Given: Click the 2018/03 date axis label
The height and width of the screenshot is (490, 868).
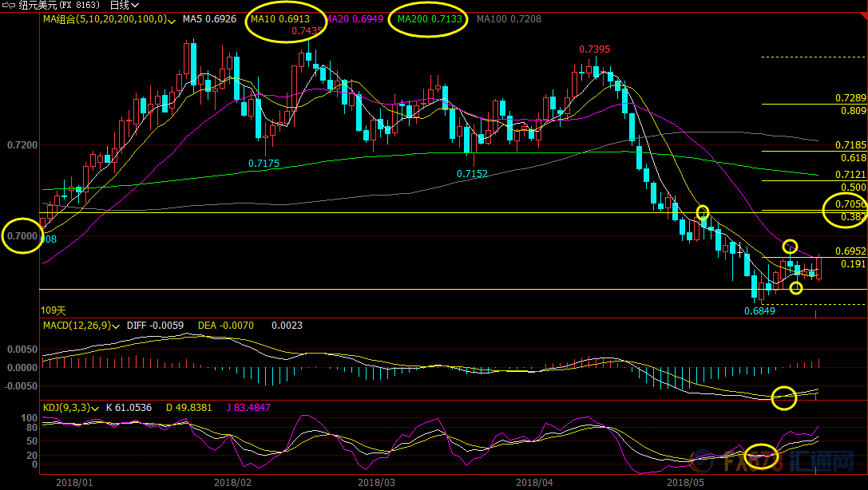Looking at the screenshot, I should 376,482.
